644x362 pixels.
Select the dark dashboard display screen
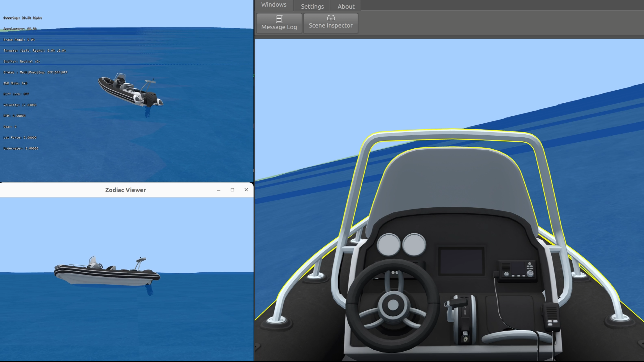(x=461, y=262)
